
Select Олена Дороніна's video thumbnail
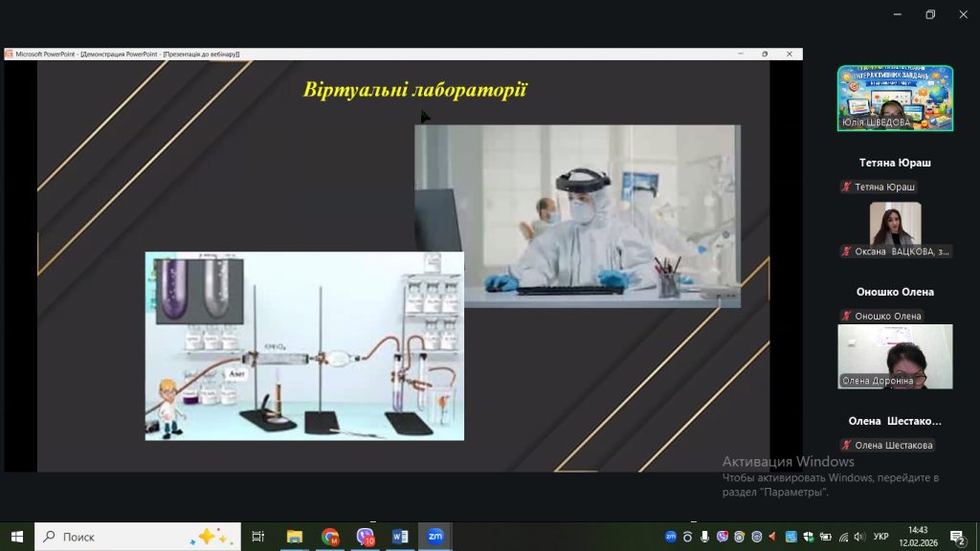[x=895, y=356]
